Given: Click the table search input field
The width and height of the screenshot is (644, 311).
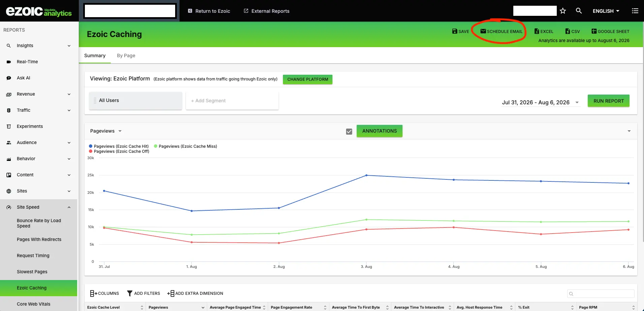Looking at the screenshot, I should [x=601, y=294].
